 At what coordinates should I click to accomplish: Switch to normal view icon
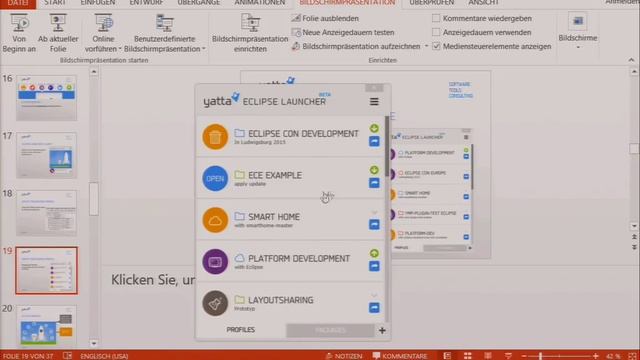pos(447,356)
